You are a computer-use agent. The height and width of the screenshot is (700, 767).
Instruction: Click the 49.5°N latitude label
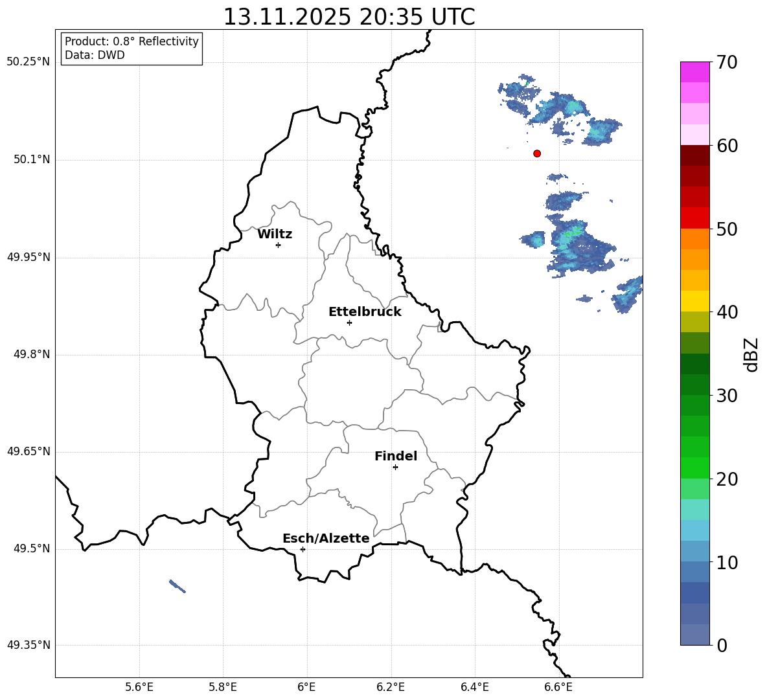32,548
